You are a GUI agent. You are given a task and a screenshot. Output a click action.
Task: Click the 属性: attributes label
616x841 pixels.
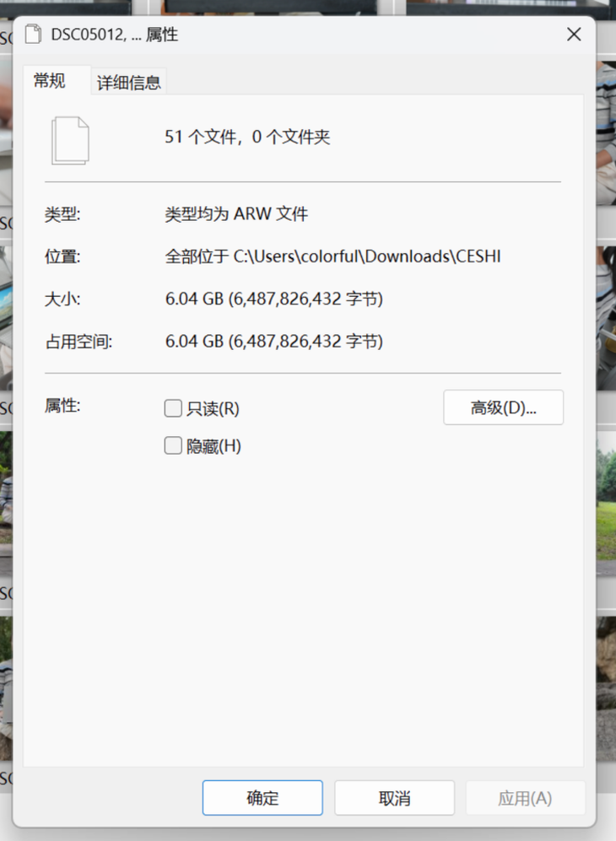pos(62,407)
